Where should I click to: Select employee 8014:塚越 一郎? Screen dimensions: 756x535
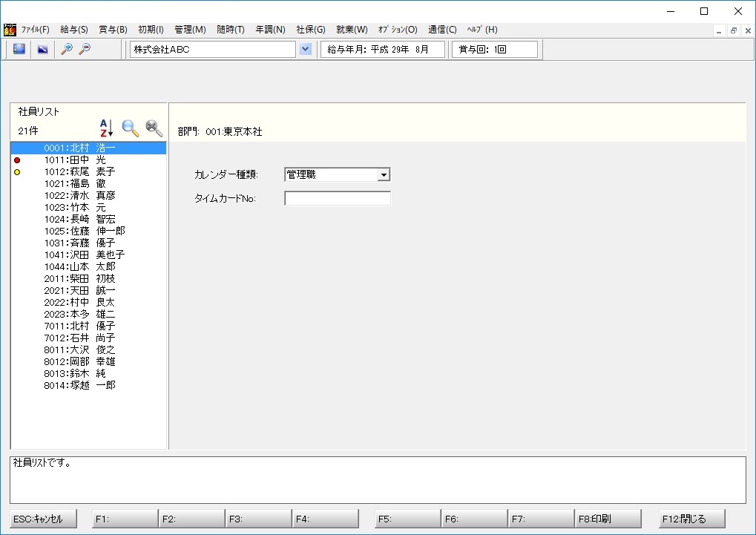[x=89, y=385]
